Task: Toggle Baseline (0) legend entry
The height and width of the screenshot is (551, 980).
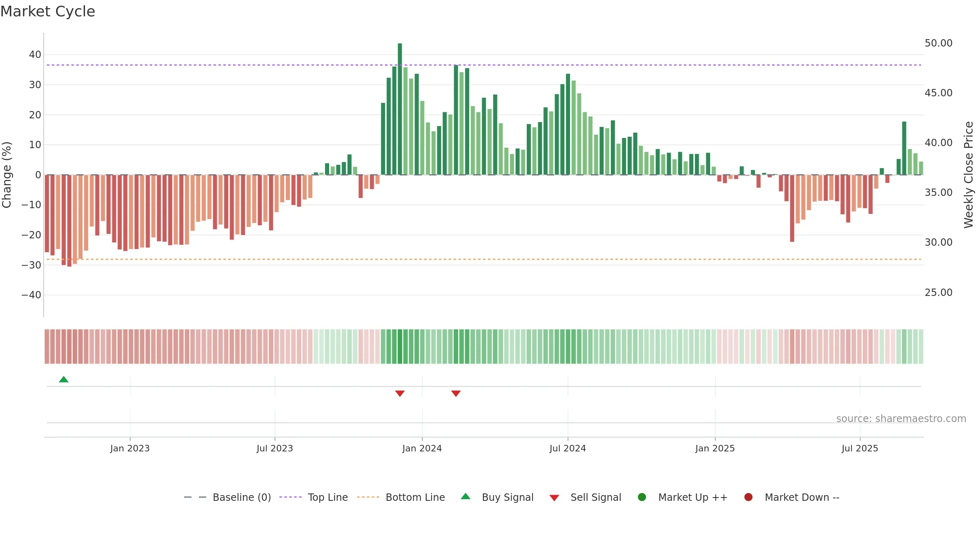Action: pyautogui.click(x=227, y=498)
